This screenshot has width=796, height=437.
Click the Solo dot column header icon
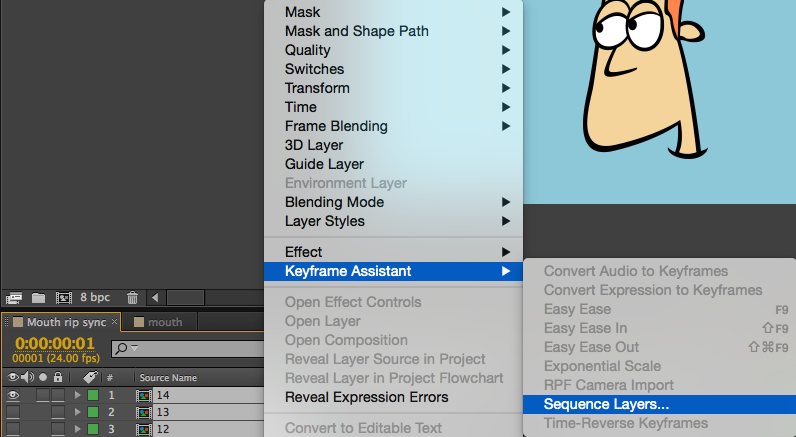coord(43,377)
